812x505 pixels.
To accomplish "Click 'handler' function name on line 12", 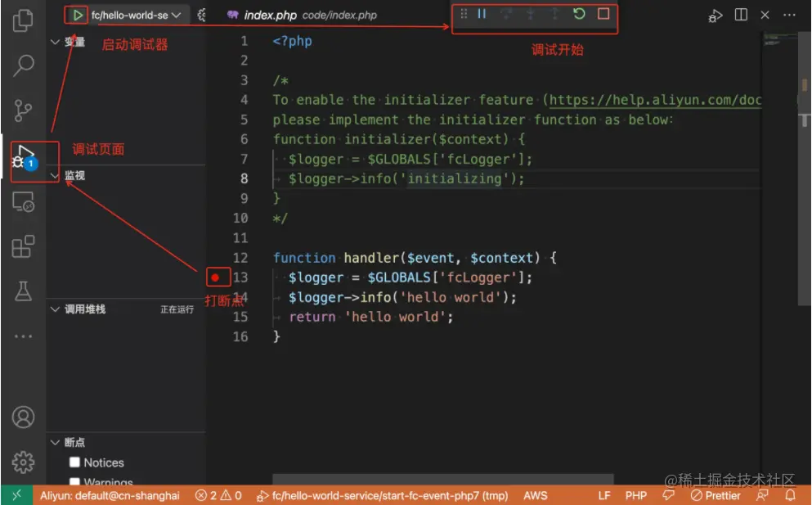I will pyautogui.click(x=371, y=258).
